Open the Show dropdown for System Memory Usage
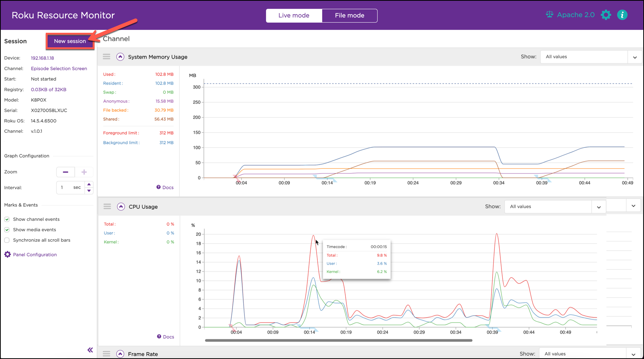This screenshot has width=644, height=359. pyautogui.click(x=635, y=57)
